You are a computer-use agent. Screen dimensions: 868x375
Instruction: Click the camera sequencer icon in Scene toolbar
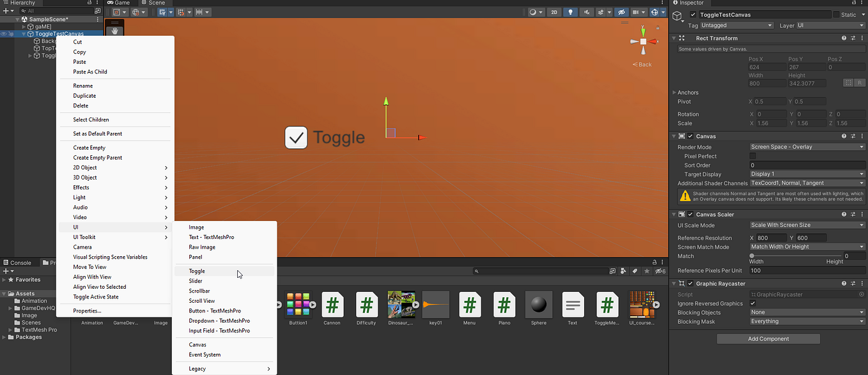636,11
